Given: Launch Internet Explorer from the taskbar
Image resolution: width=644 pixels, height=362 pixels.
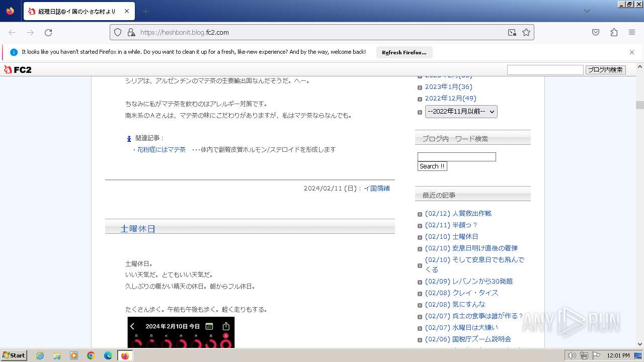Looking at the screenshot, I should pyautogui.click(x=40, y=355).
